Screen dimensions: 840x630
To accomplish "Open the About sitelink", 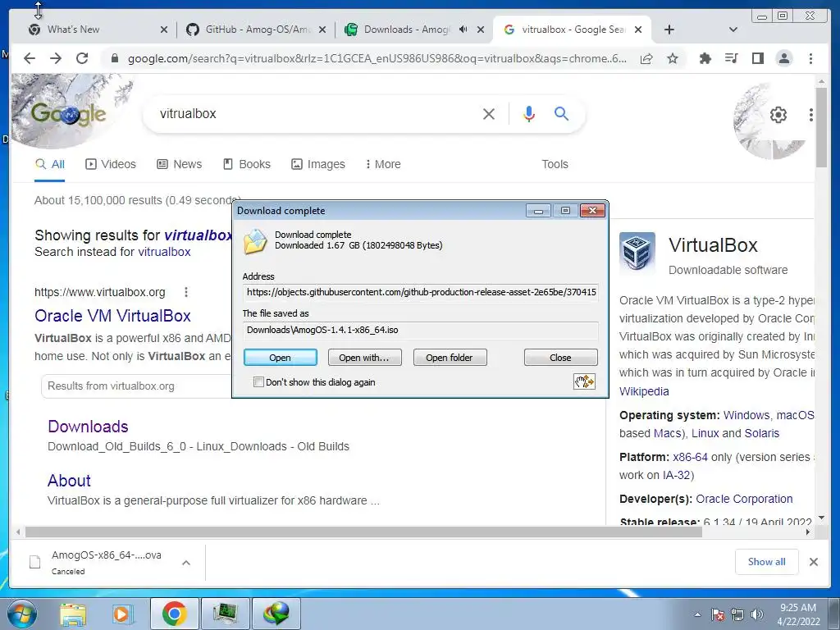I will click(x=69, y=481).
